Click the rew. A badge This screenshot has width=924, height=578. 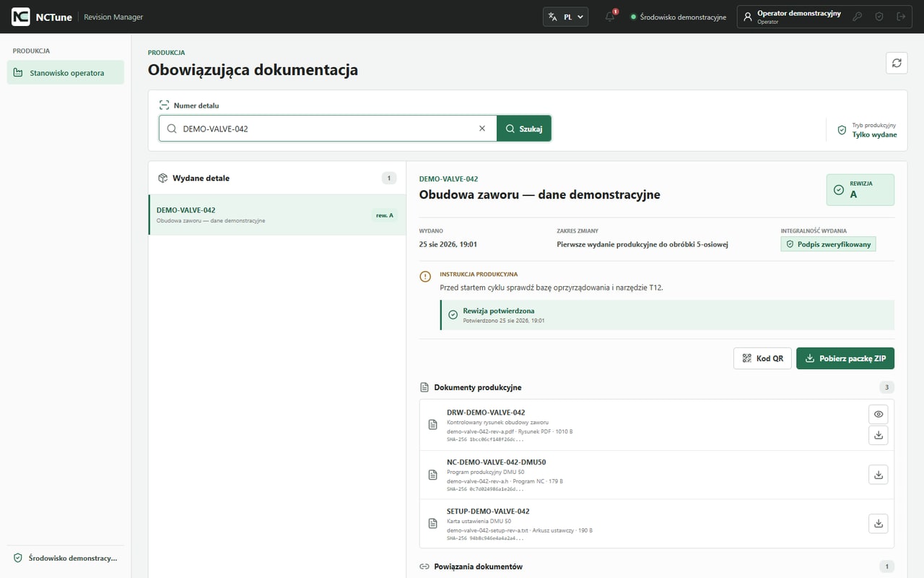pos(385,215)
